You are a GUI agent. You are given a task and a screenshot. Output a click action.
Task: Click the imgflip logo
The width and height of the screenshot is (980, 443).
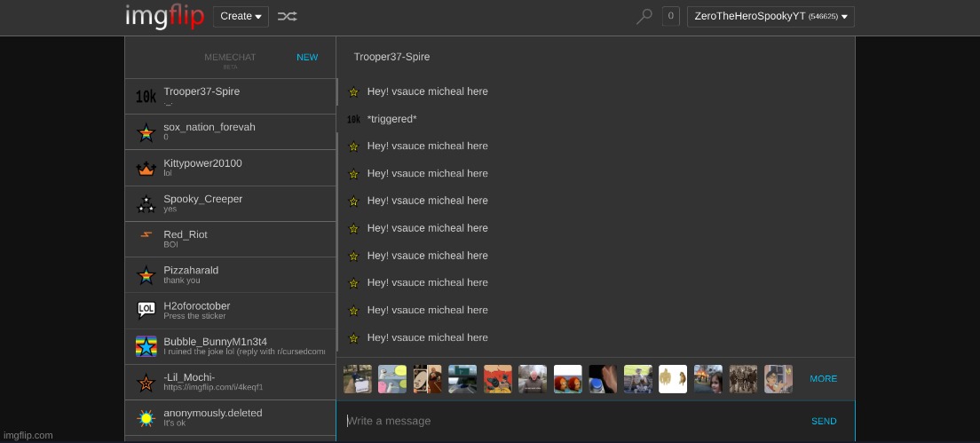[x=165, y=16]
